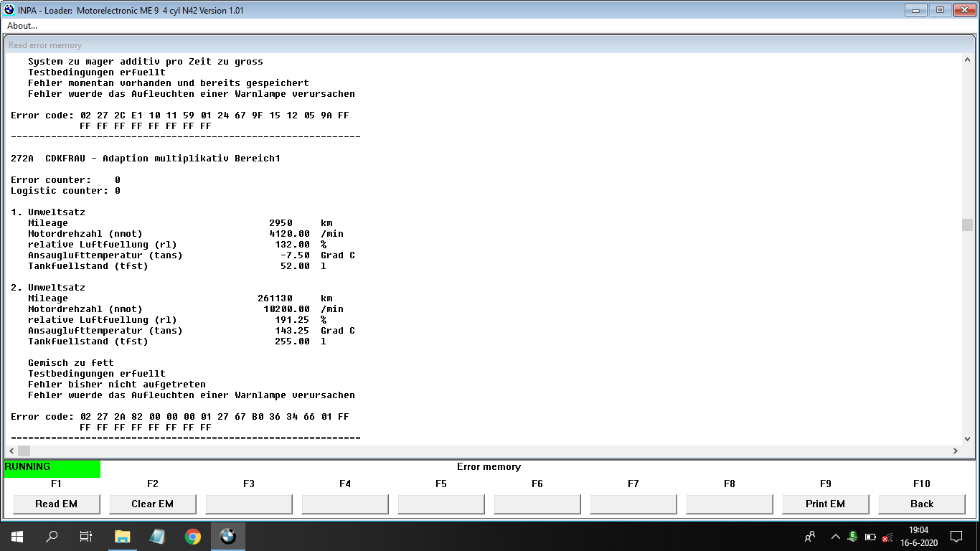Click the '1. Umweltsatz' heading
This screenshot has width=980, height=551.
click(48, 212)
